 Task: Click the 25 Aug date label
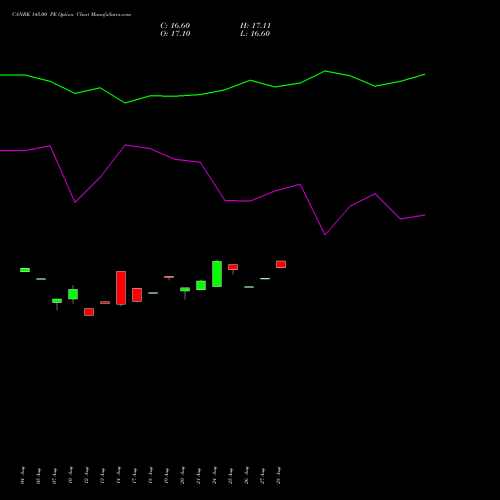coord(230,475)
